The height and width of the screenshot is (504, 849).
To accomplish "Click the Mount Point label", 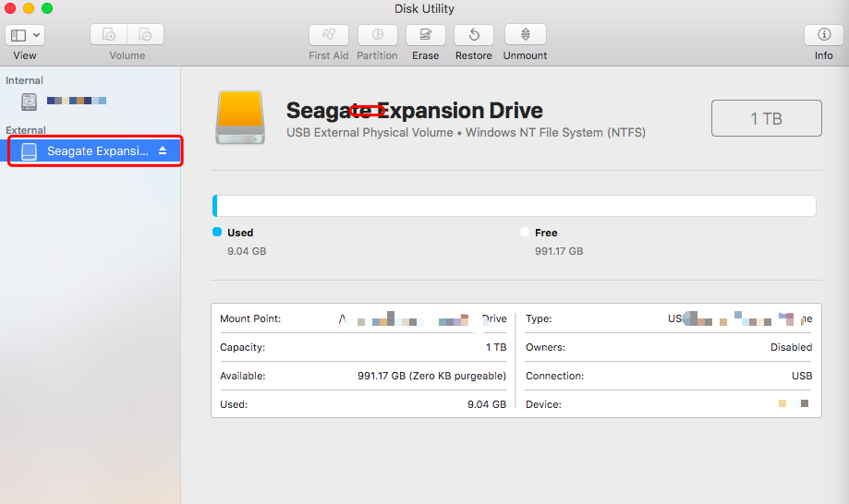I will coord(250,318).
